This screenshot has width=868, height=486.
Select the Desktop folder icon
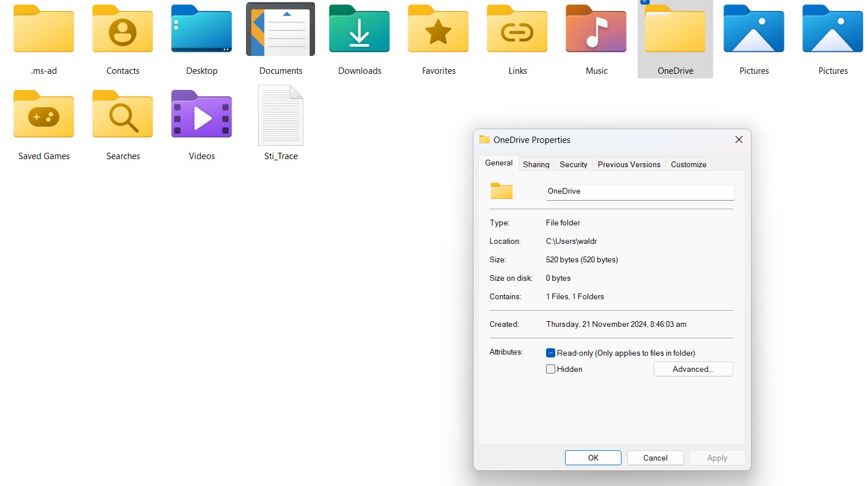tap(202, 29)
